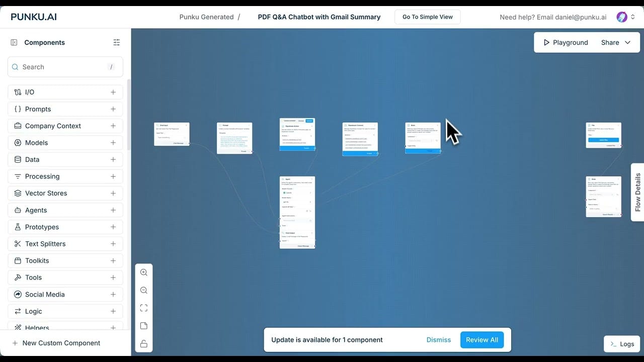
Task: Zoom out using the canvas zoom-out icon
Action: point(144,290)
